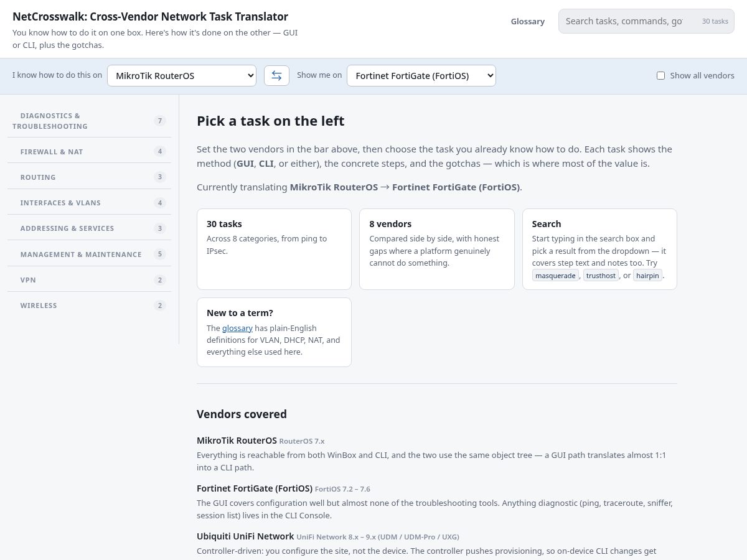The width and height of the screenshot is (747, 560).
Task: Click the masquerade search suggestion
Action: click(x=555, y=276)
